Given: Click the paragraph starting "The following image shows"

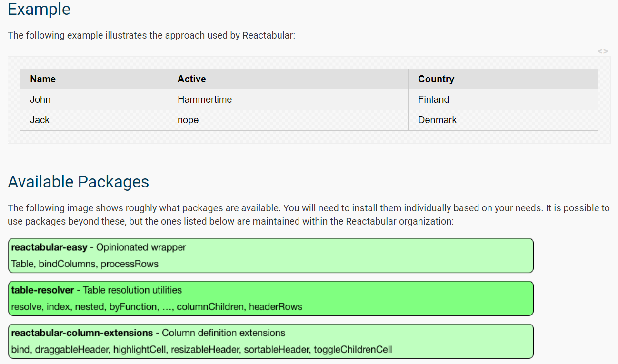Looking at the screenshot, I should tap(309, 215).
